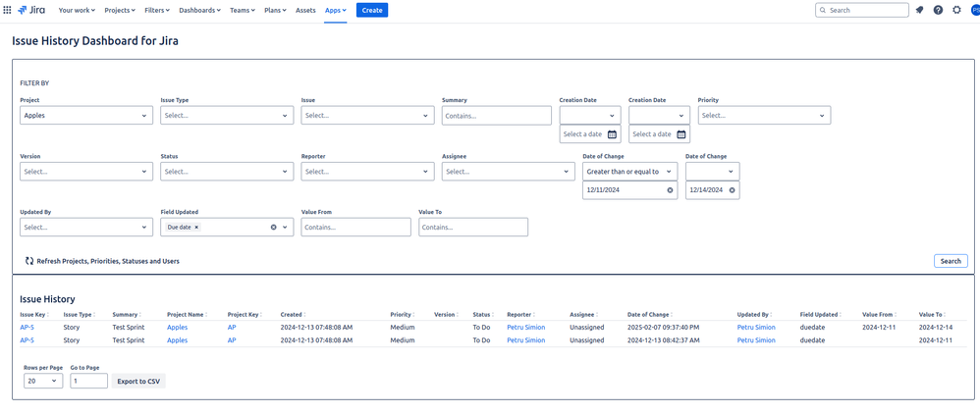
Task: Open the Rows per Page dropdown
Action: coord(43,381)
